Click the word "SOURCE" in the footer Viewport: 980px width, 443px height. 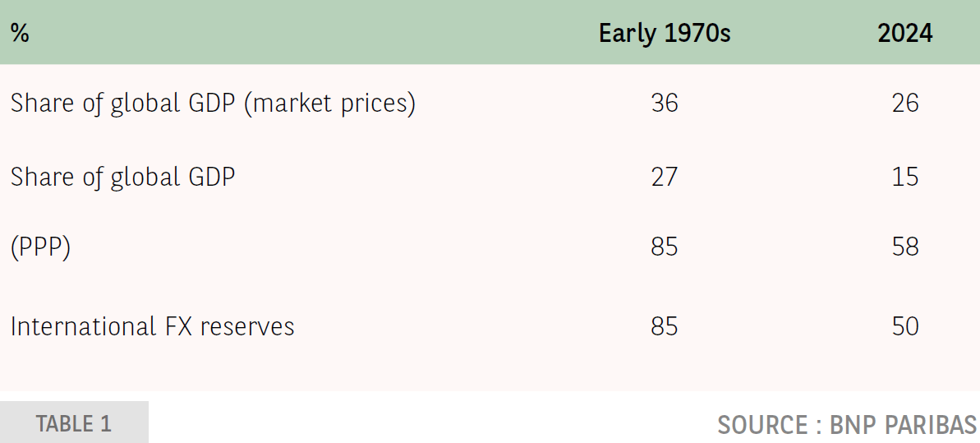click(x=762, y=425)
